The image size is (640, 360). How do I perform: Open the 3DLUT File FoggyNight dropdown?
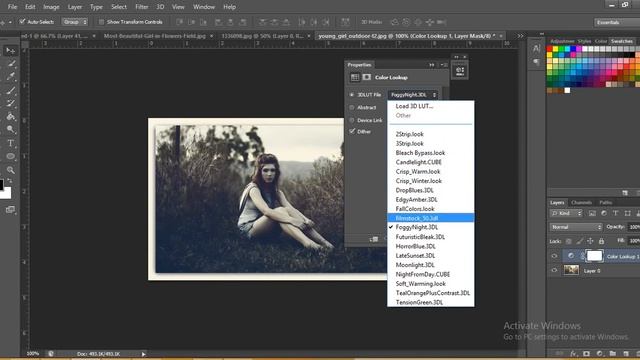(413, 95)
